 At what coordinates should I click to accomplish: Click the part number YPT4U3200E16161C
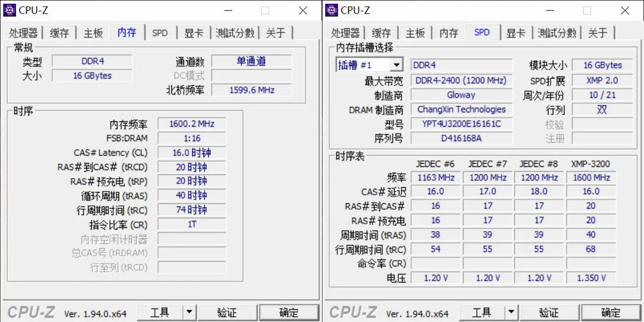461,124
